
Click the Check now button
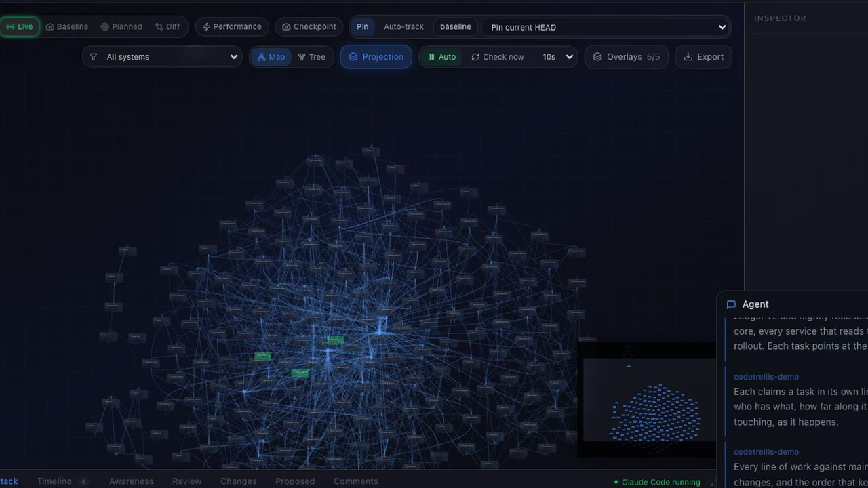(498, 57)
